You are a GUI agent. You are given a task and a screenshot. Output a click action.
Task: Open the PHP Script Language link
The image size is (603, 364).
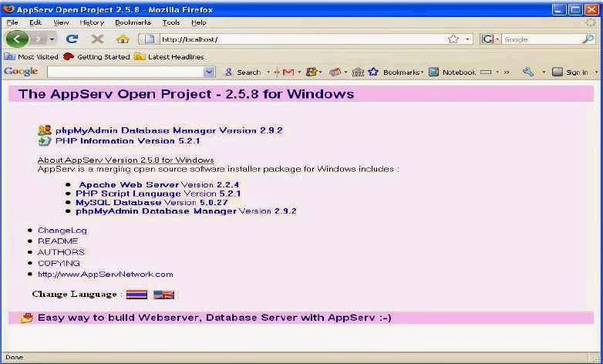click(x=128, y=194)
